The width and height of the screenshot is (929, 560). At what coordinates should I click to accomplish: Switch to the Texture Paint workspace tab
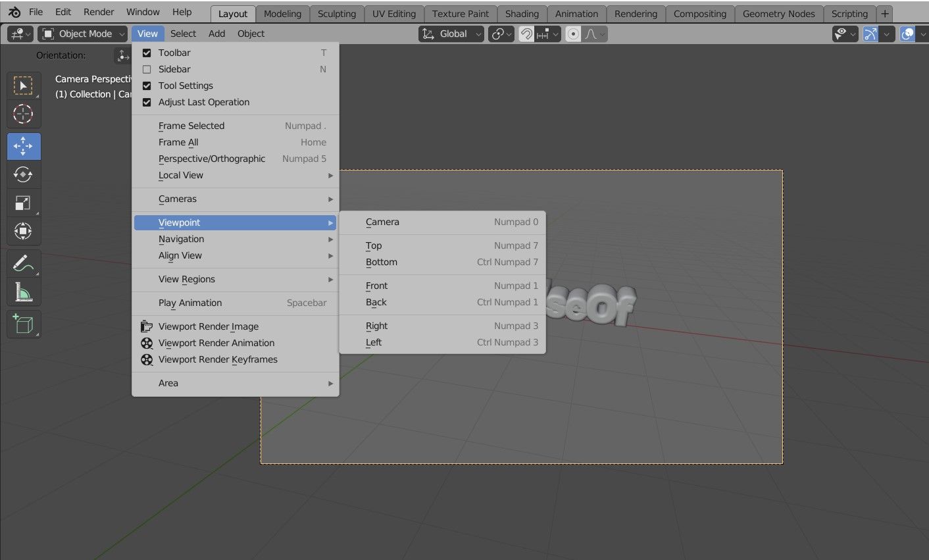(x=461, y=14)
